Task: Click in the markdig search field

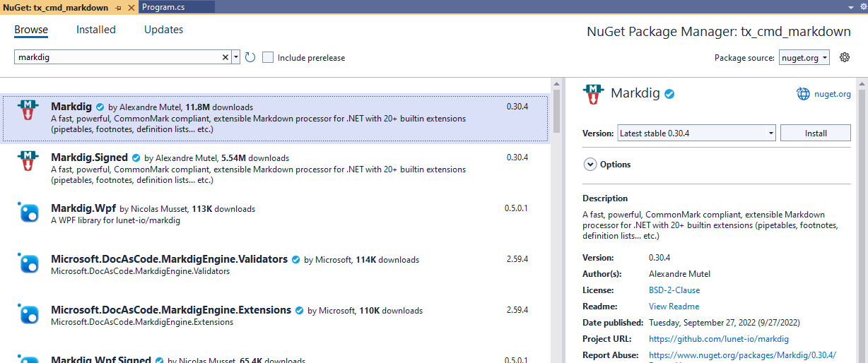Action: point(119,57)
